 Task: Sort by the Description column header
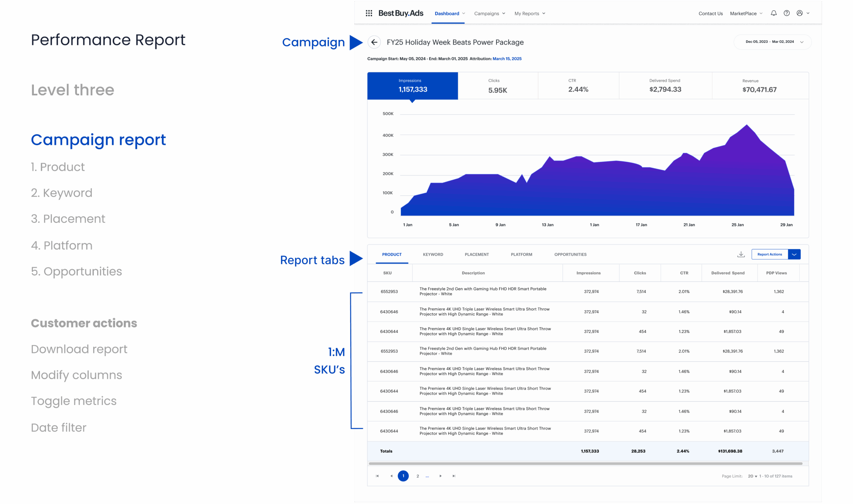coord(473,273)
